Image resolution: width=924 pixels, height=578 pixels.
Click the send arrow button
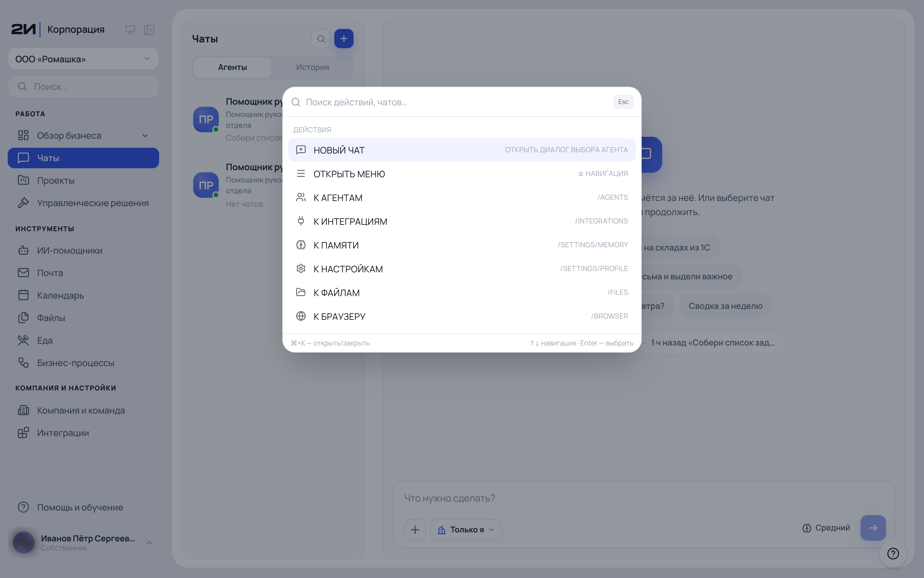click(873, 528)
